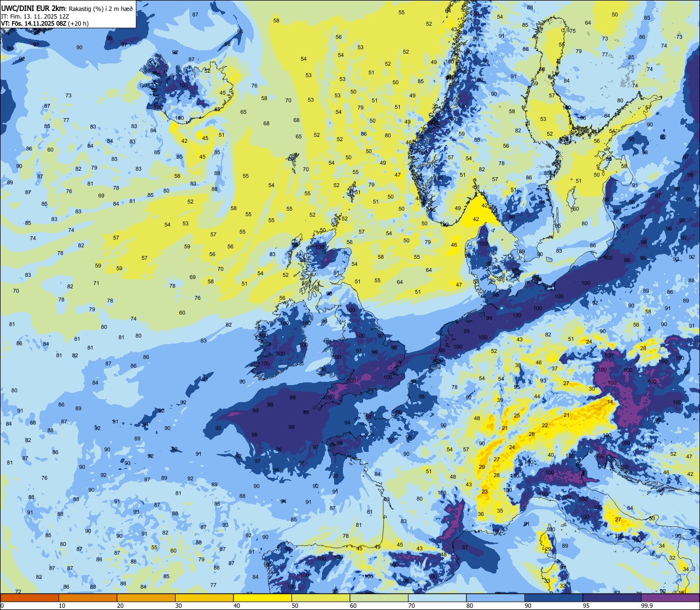Click the legend label '30' on the color bar
The width and height of the screenshot is (700, 610).
click(178, 606)
